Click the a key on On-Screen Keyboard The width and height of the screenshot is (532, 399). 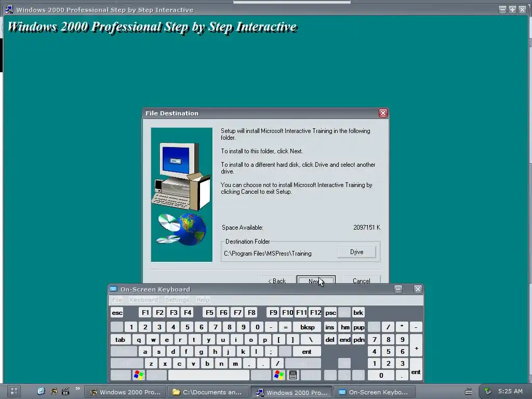tap(145, 352)
